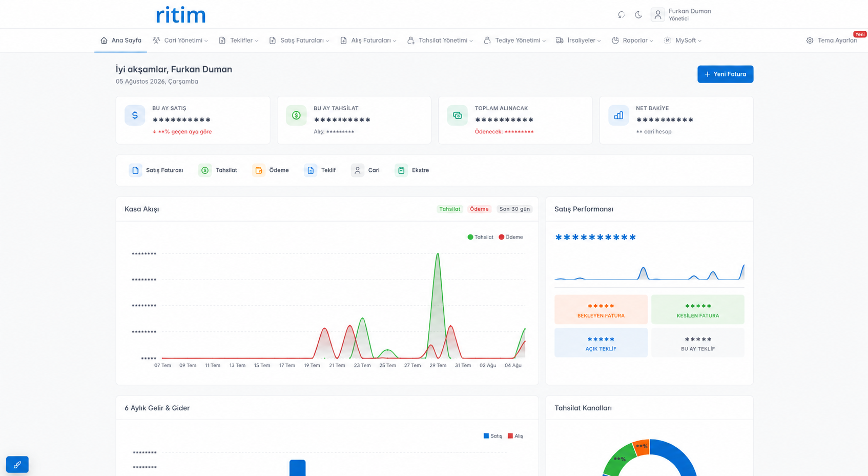Viewport: 868px width, 476px height.
Task: Click the Yeni Fatura button
Action: 725,74
